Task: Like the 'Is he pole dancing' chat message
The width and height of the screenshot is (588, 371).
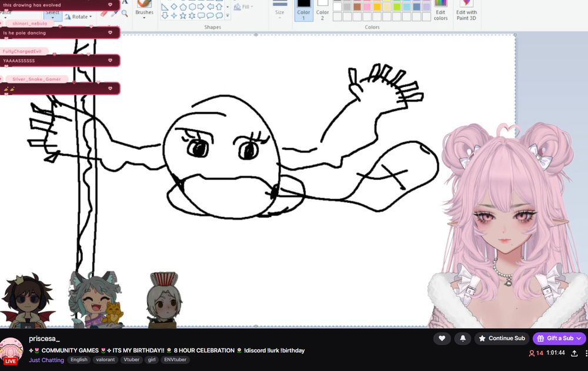Action: coord(110,33)
